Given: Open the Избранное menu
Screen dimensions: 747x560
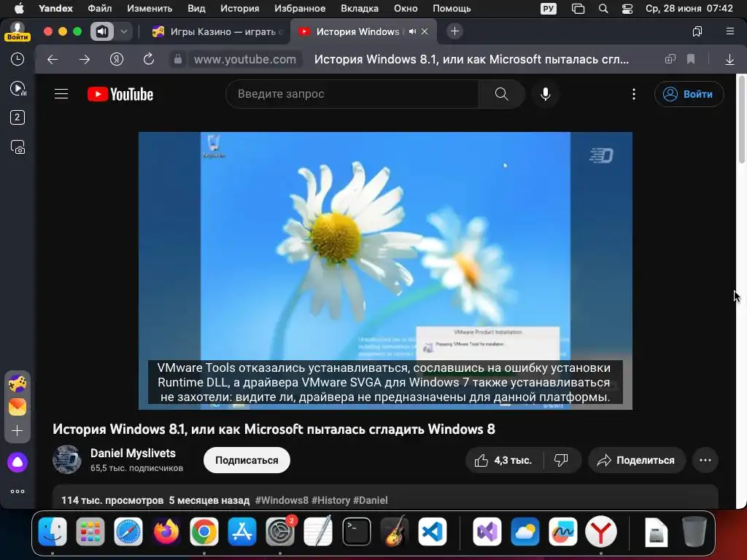Looking at the screenshot, I should tap(300, 9).
